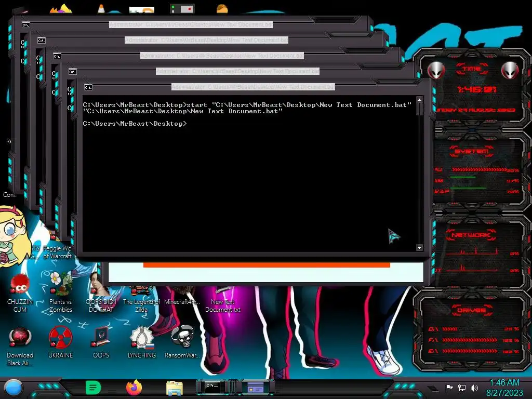Switch to the purple window taskbar button
Image resolution: width=532 pixels, height=399 pixels.
(x=256, y=388)
